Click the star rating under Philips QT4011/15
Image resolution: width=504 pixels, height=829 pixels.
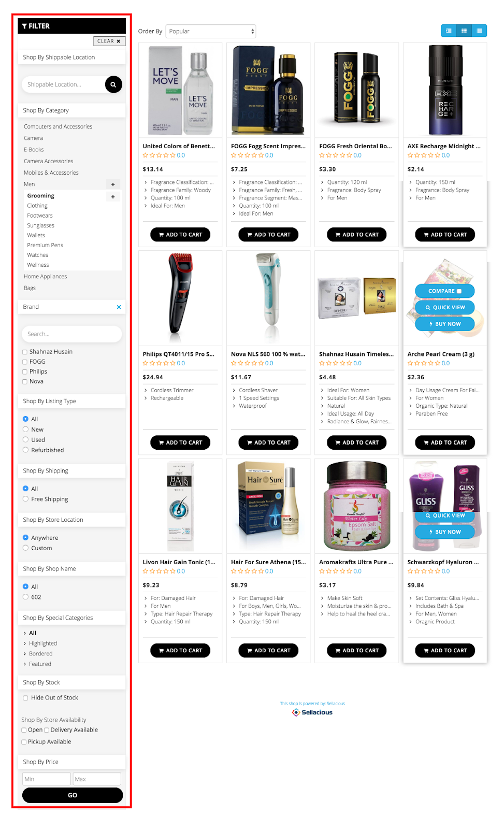pos(159,363)
